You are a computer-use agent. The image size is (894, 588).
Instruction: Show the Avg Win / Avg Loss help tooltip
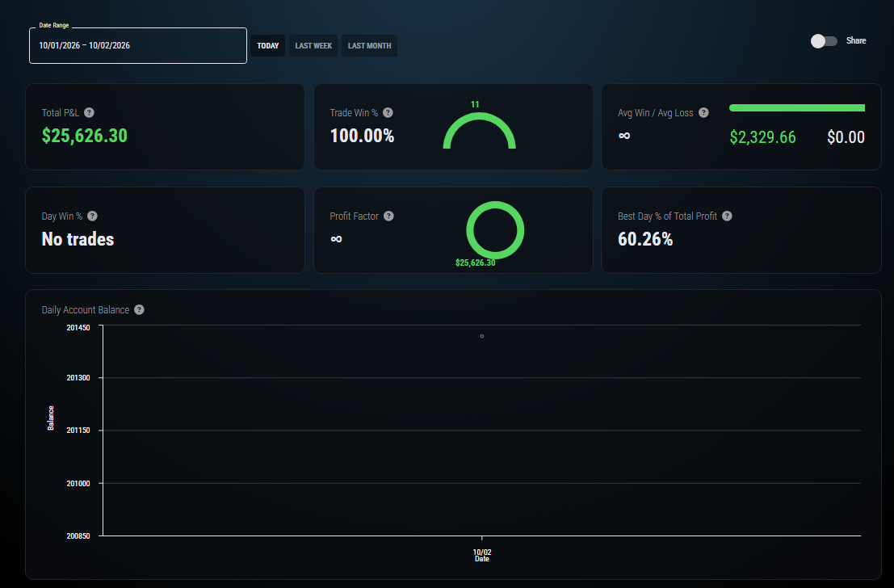(703, 113)
